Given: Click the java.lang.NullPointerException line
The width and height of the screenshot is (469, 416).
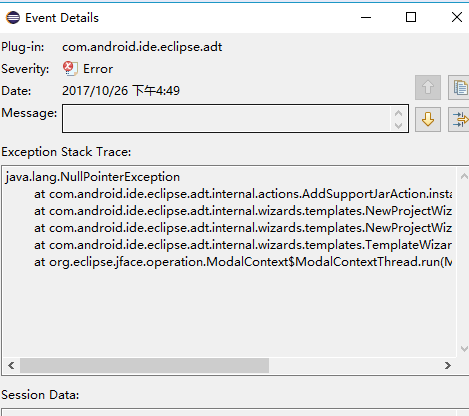Looking at the screenshot, I should coord(93,177).
